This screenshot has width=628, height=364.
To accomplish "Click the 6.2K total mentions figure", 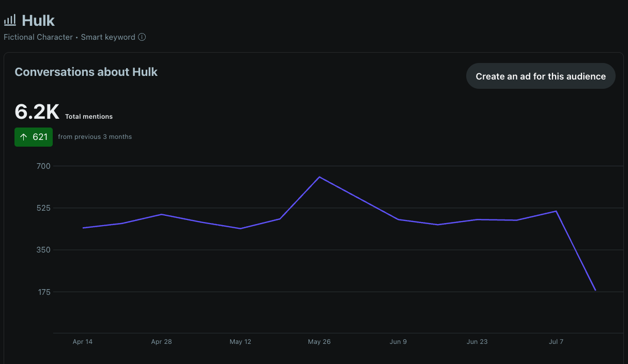I will pos(37,111).
